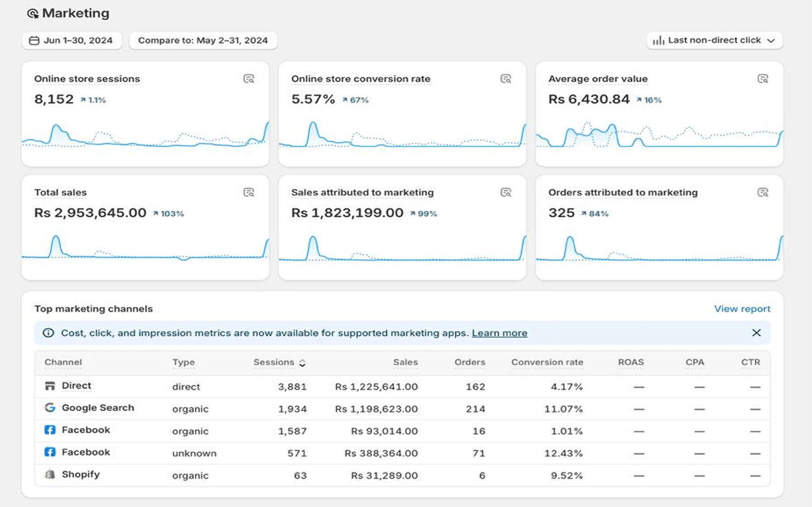
Task: Open the Compare to May 2–31 selector
Action: pyautogui.click(x=203, y=41)
